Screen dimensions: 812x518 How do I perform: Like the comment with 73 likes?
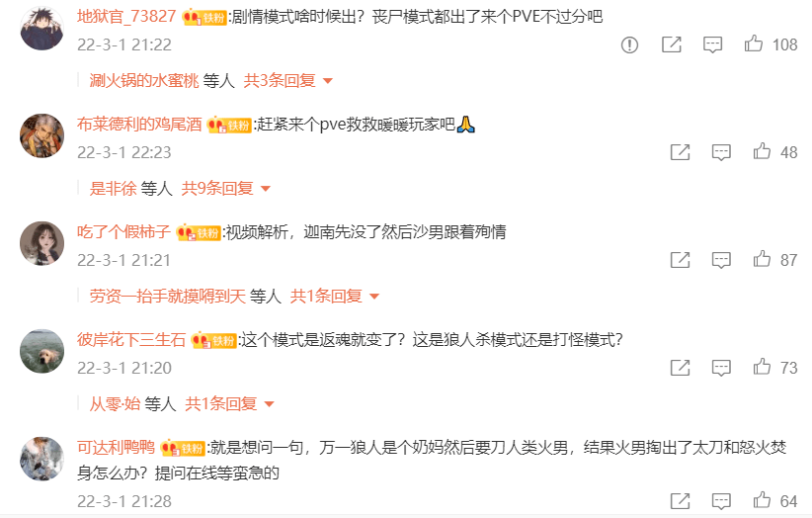coord(762,367)
